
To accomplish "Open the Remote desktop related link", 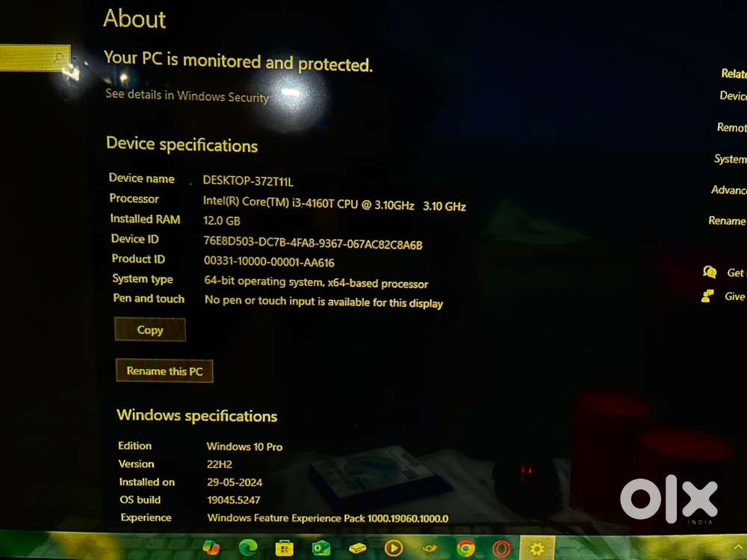I will [x=732, y=127].
